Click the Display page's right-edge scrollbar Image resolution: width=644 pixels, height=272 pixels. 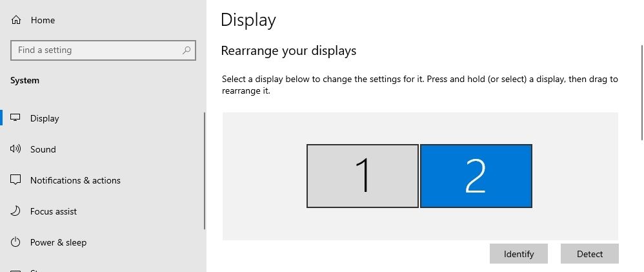tap(641, 90)
